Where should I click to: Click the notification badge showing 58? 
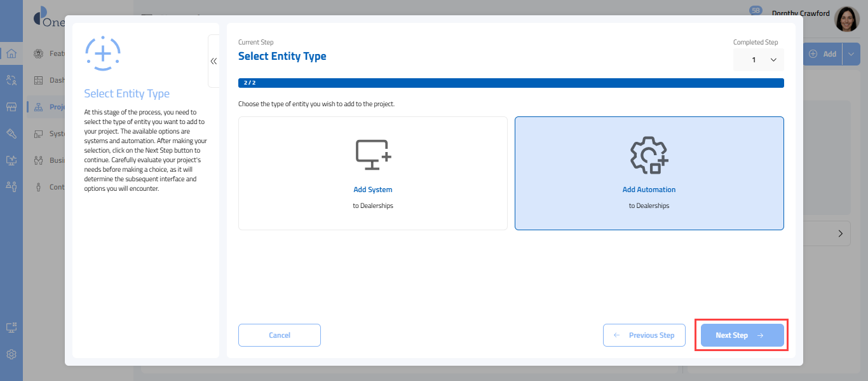tap(756, 11)
